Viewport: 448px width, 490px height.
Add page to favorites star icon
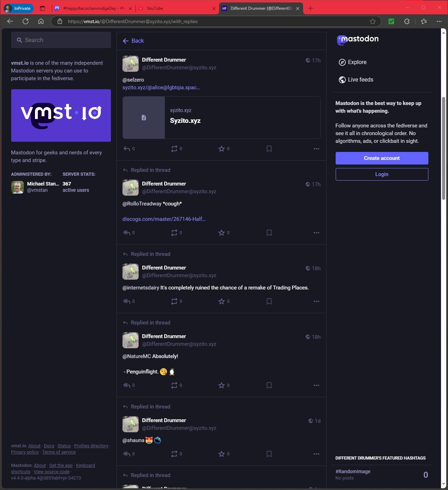click(x=373, y=21)
